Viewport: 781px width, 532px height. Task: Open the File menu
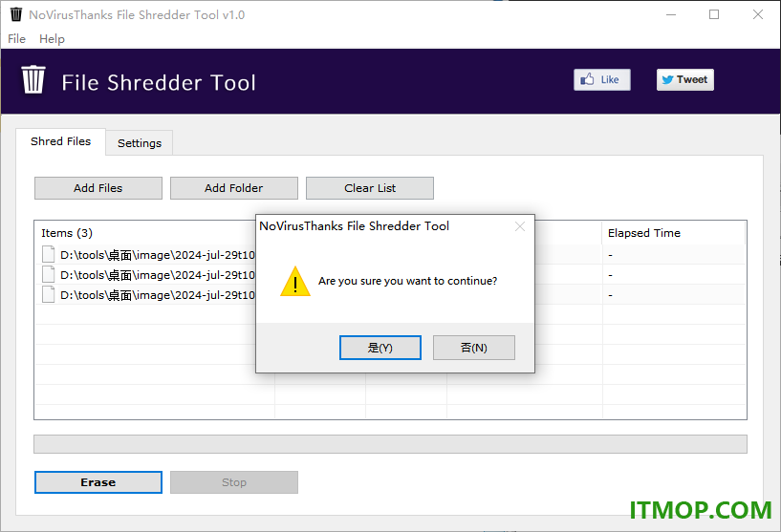point(16,39)
